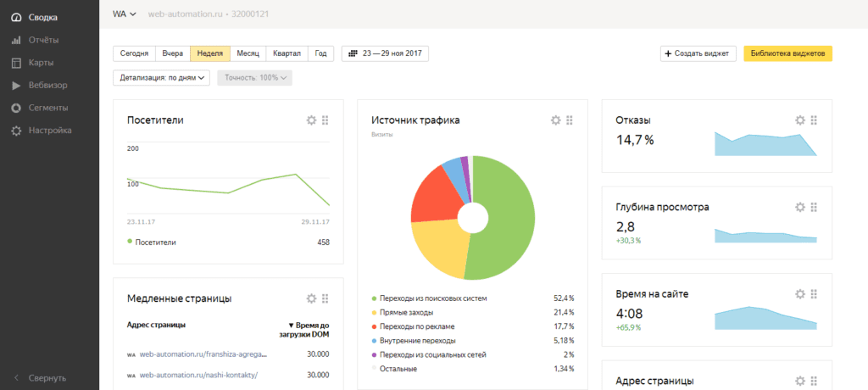Open settings gear of Источник трафика widget
868x390 pixels.
pos(555,120)
